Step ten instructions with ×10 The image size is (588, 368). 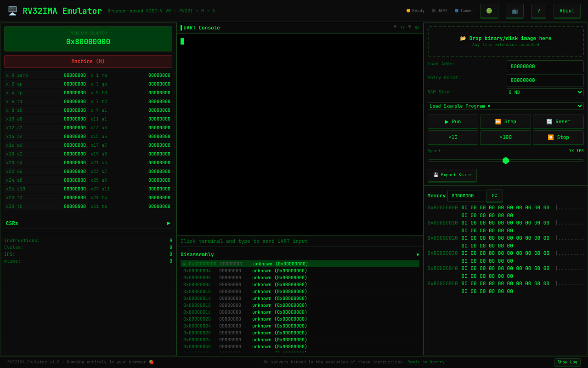453,137
